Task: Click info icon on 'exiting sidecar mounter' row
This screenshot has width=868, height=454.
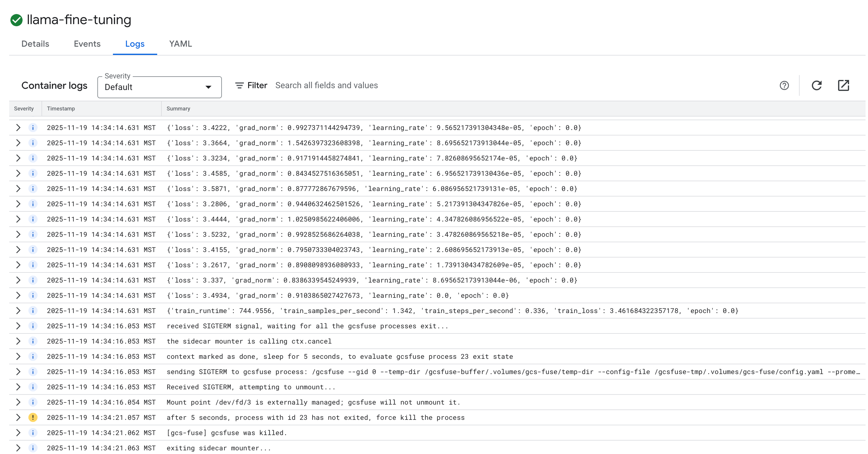Action: pyautogui.click(x=33, y=448)
